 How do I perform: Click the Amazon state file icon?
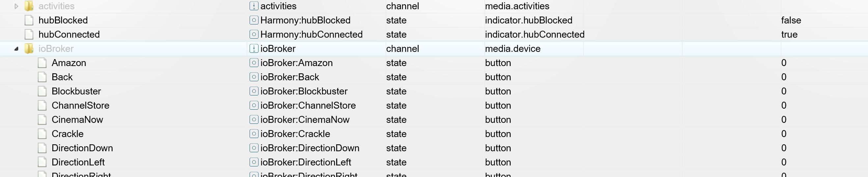[x=42, y=63]
